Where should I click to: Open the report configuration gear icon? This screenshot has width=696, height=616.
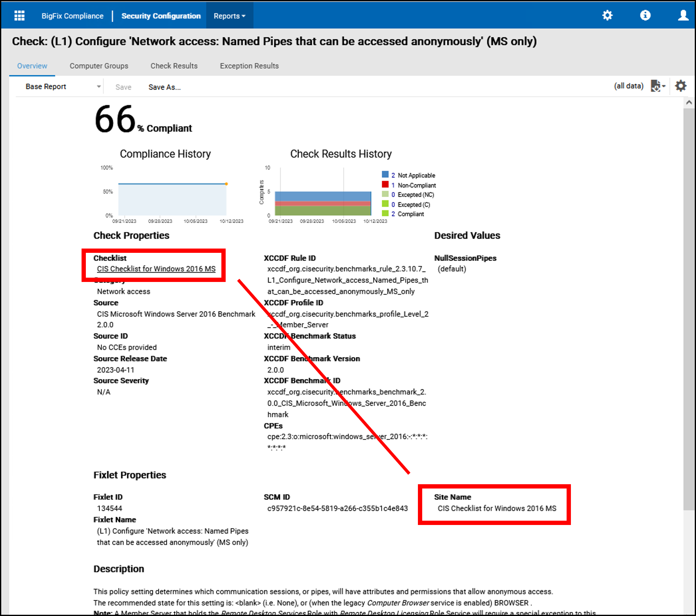click(x=680, y=86)
